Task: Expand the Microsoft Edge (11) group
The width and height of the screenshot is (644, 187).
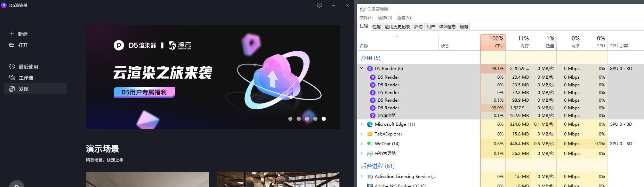Action: [362, 124]
